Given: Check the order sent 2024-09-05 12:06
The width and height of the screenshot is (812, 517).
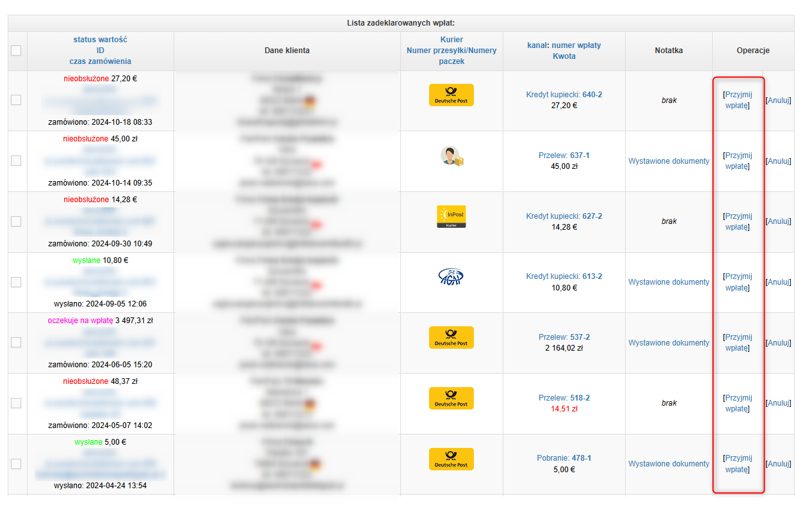Looking at the screenshot, I should (x=16, y=282).
